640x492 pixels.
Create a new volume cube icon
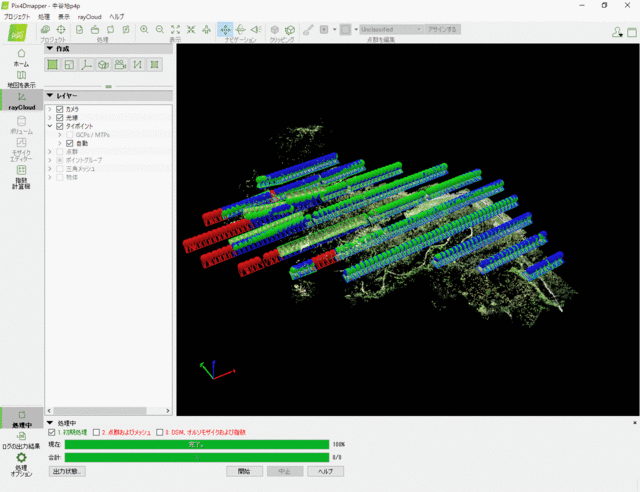103,65
